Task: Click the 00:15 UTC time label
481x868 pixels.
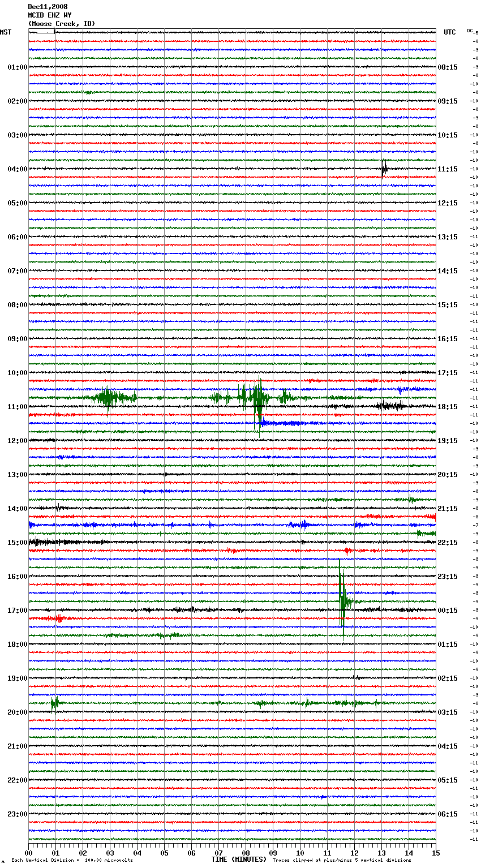Action: coord(448,611)
